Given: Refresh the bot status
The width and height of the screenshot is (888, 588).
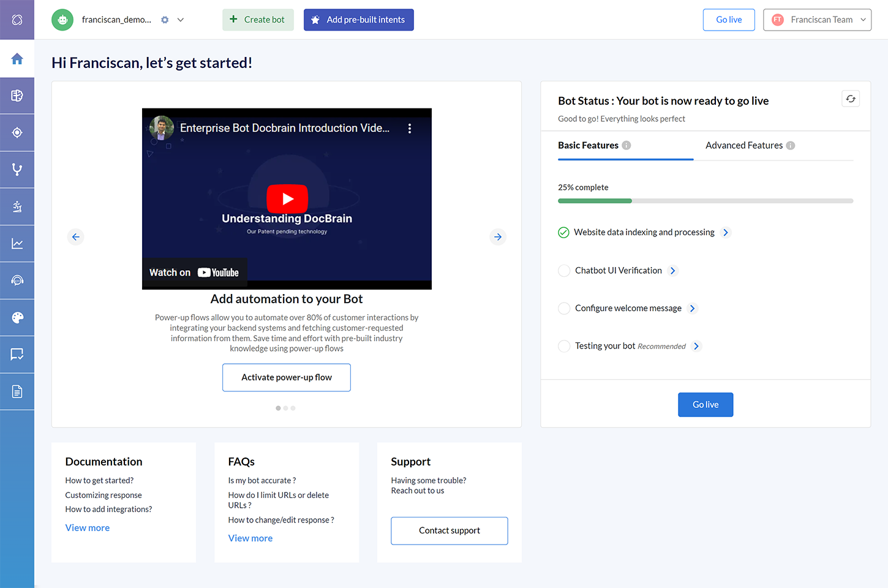Looking at the screenshot, I should 851,99.
